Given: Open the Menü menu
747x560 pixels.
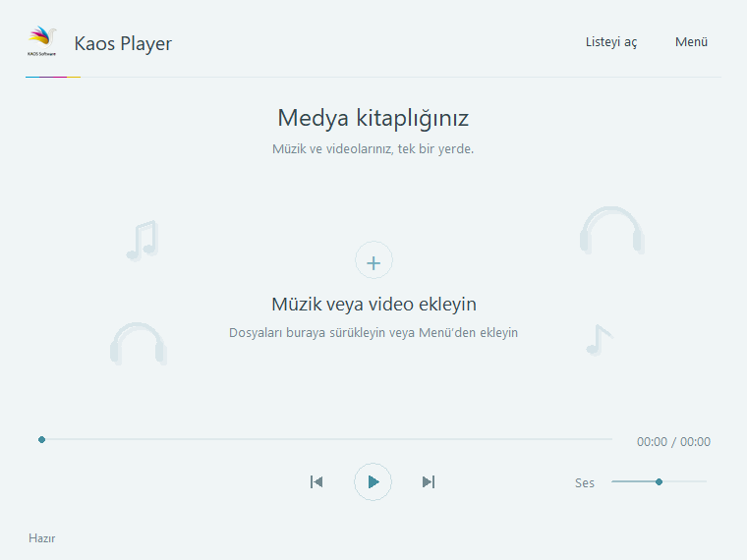Looking at the screenshot, I should (691, 42).
